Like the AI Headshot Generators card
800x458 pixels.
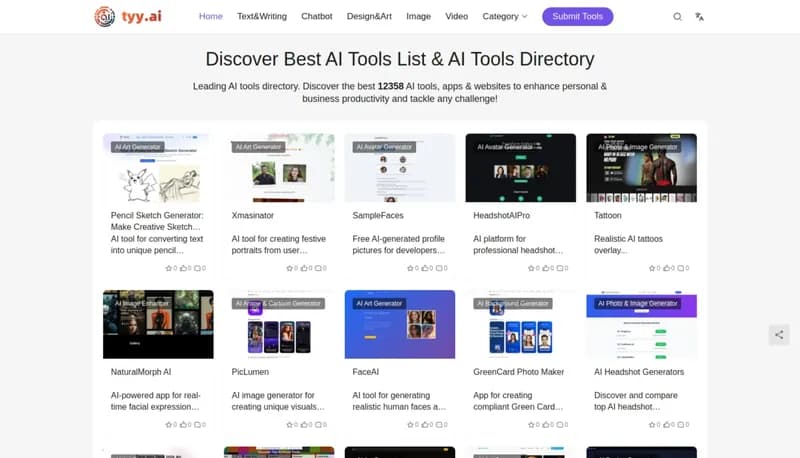pyautogui.click(x=667, y=425)
